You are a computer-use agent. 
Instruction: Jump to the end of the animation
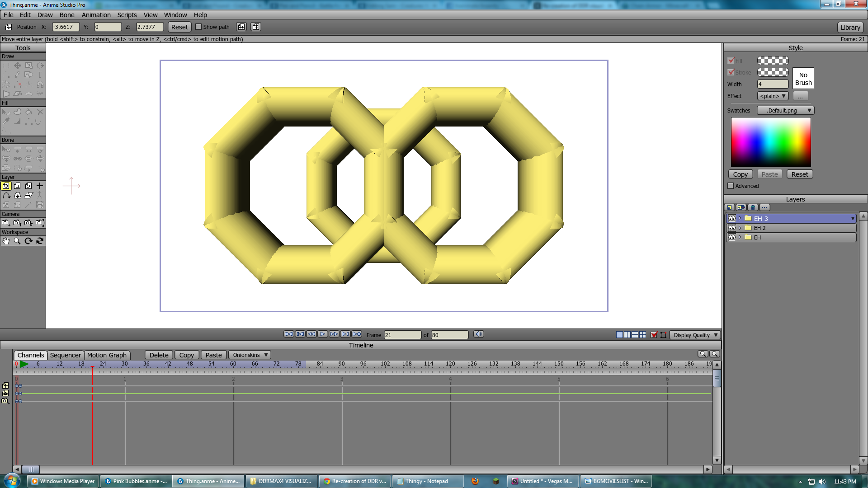coord(356,334)
